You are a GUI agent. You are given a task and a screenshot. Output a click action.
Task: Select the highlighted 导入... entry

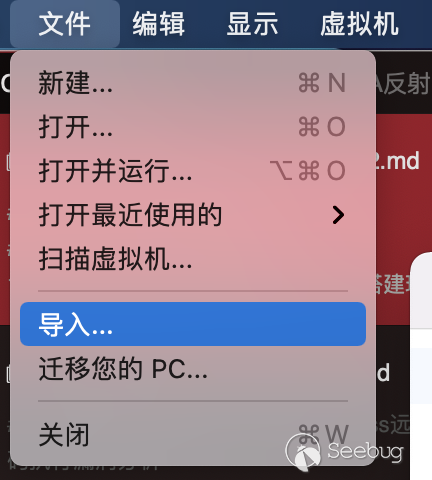click(193, 324)
